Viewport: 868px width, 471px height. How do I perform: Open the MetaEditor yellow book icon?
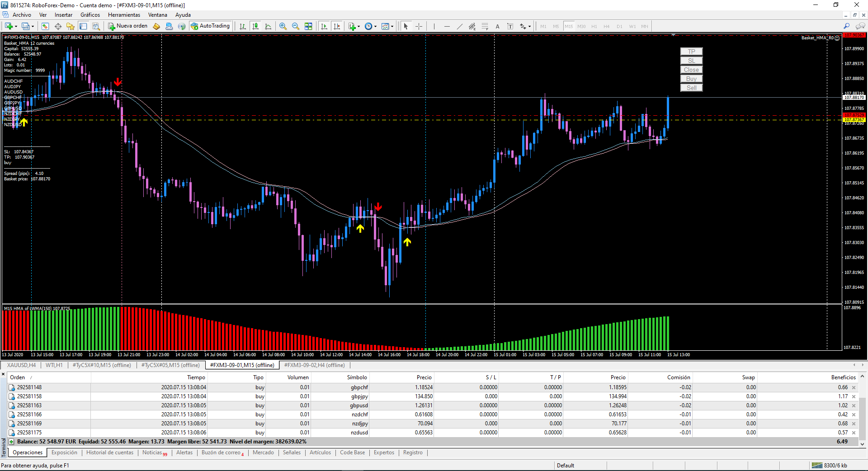(x=156, y=26)
